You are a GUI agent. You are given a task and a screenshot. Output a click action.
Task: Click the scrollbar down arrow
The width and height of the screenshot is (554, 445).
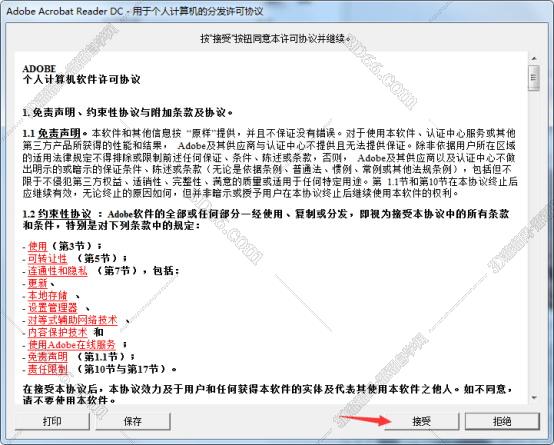pos(534,398)
